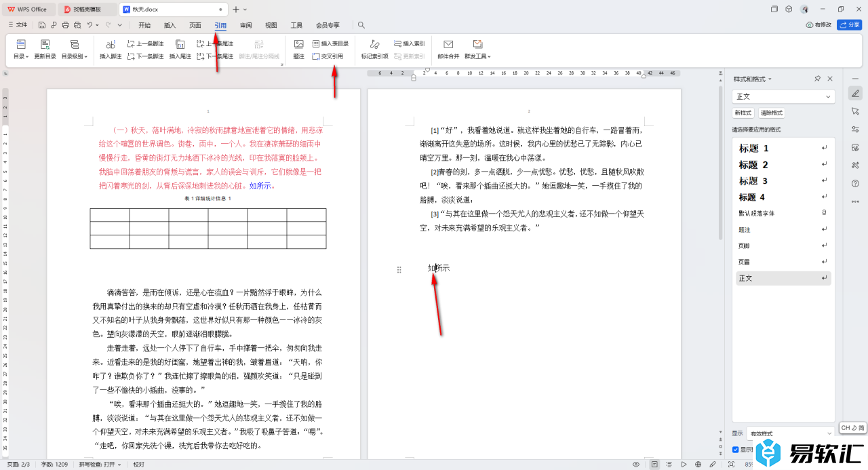Select 标题 1 style in the styles list
Viewport: 868px width, 470px height.
point(753,148)
